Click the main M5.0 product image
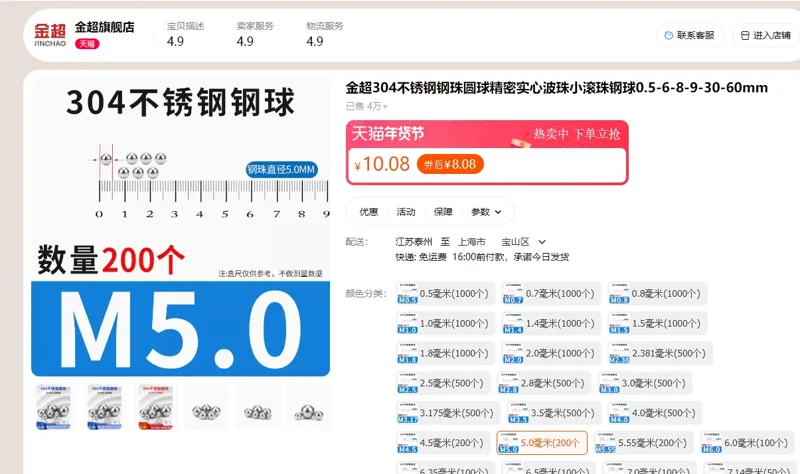This screenshot has width=800, height=474. pyautogui.click(x=181, y=227)
